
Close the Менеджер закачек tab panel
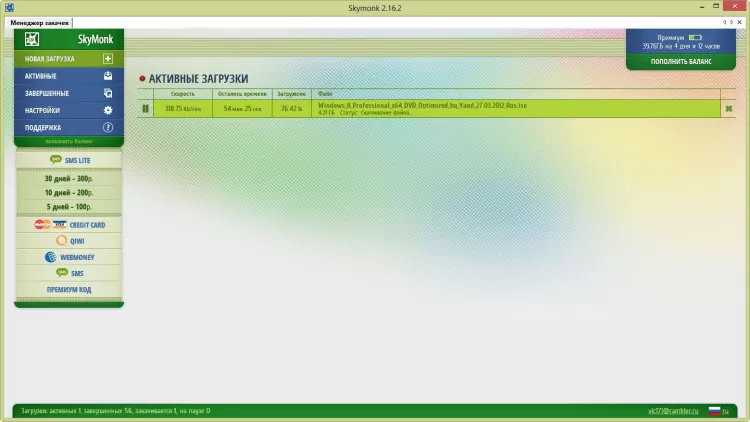(739, 22)
